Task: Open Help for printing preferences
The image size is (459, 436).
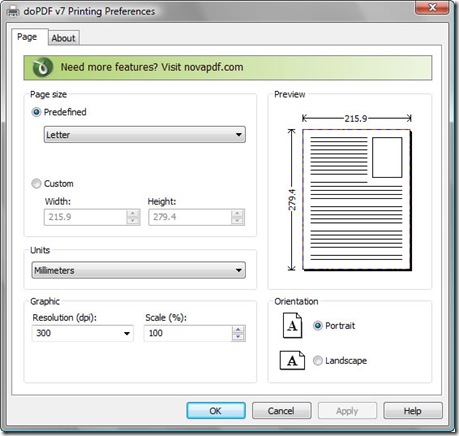Action: 413,411
